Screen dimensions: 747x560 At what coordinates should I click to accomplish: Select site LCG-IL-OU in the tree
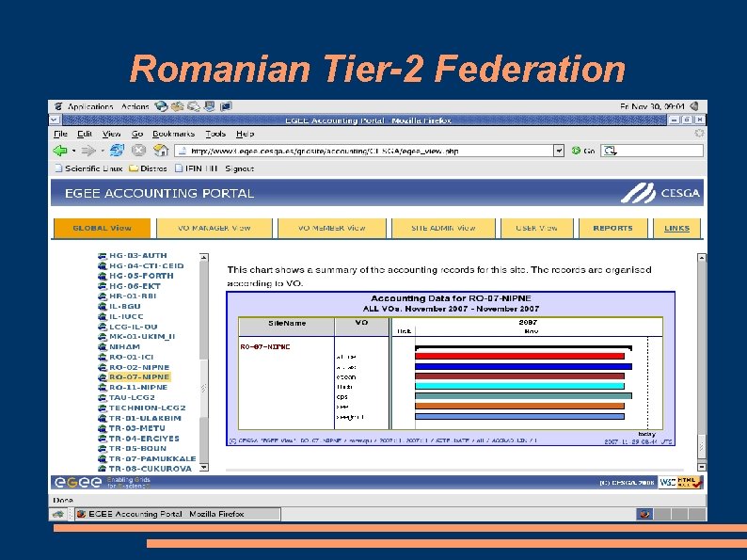133,327
